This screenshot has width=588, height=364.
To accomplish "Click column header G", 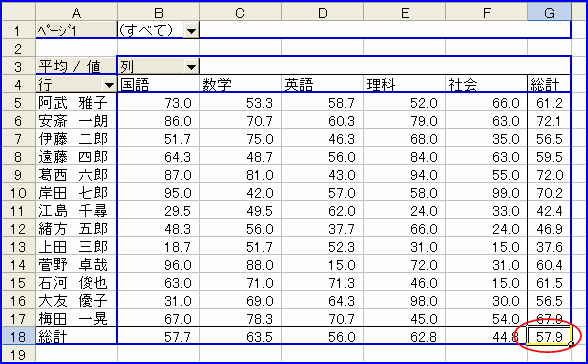I will tap(549, 13).
